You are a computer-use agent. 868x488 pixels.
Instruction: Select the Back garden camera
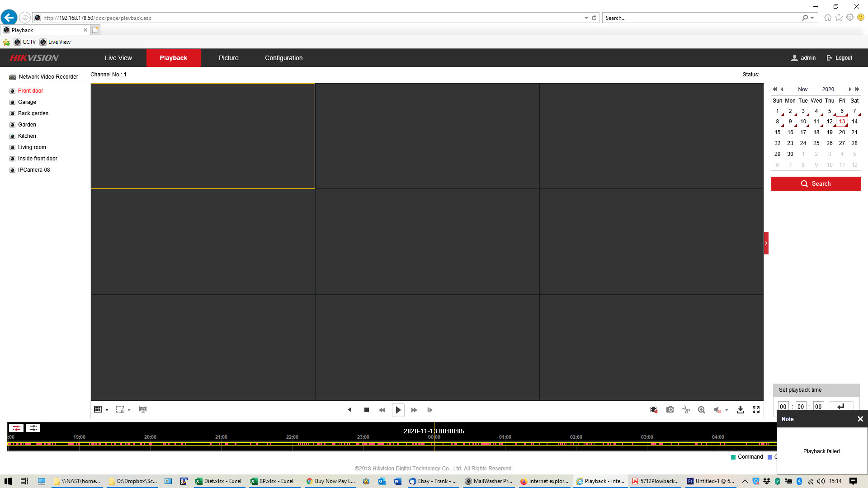[33, 113]
